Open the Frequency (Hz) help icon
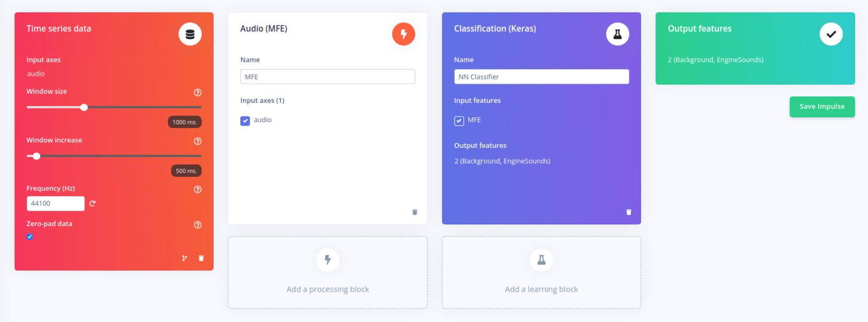868x322 pixels. [x=198, y=189]
